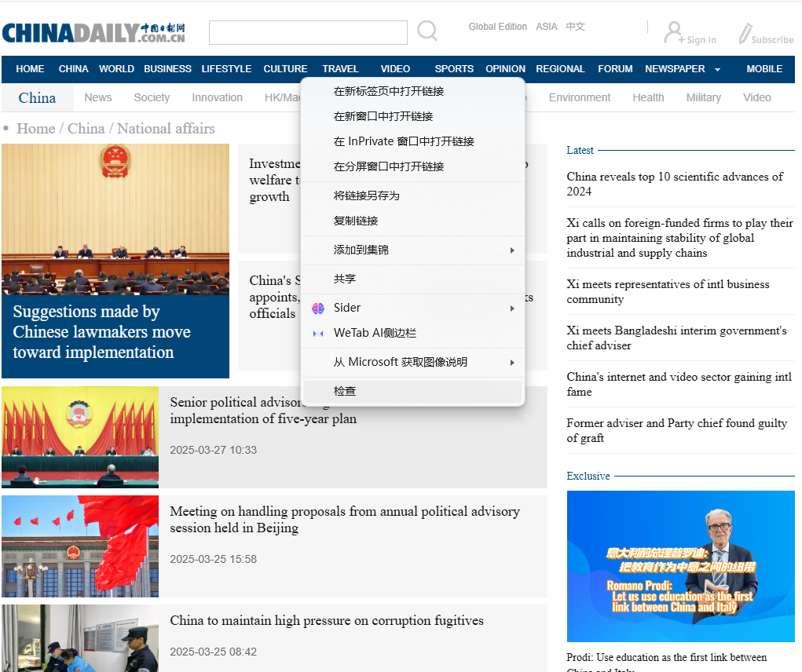The width and height of the screenshot is (802, 672).
Task: Open 'Meeting on handling proposals' article
Action: (345, 519)
